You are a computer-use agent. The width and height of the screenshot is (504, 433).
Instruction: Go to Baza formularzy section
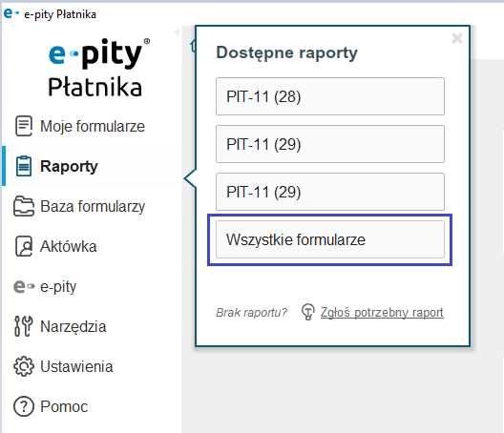93,206
